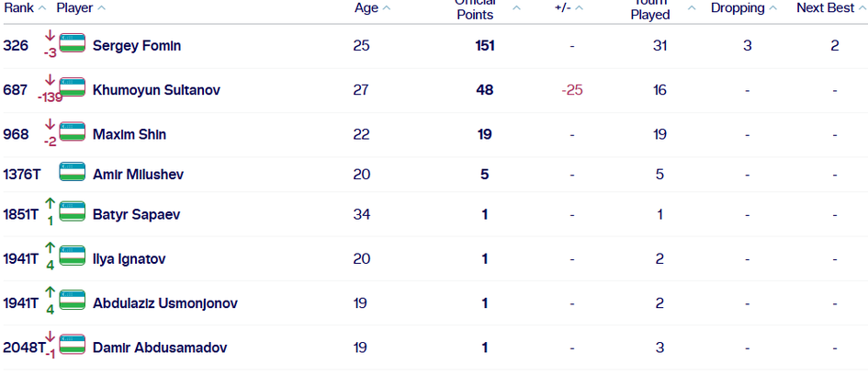Open Khumoyun Sultanov's player profile
This screenshot has width=868, height=376.
(156, 89)
